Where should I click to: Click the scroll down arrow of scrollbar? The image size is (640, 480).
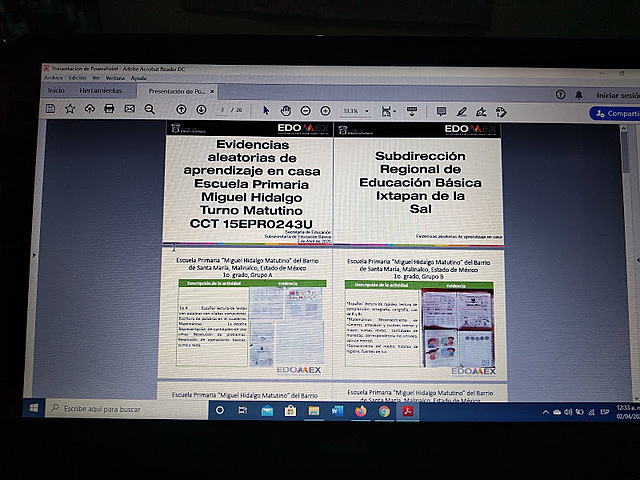[635, 398]
